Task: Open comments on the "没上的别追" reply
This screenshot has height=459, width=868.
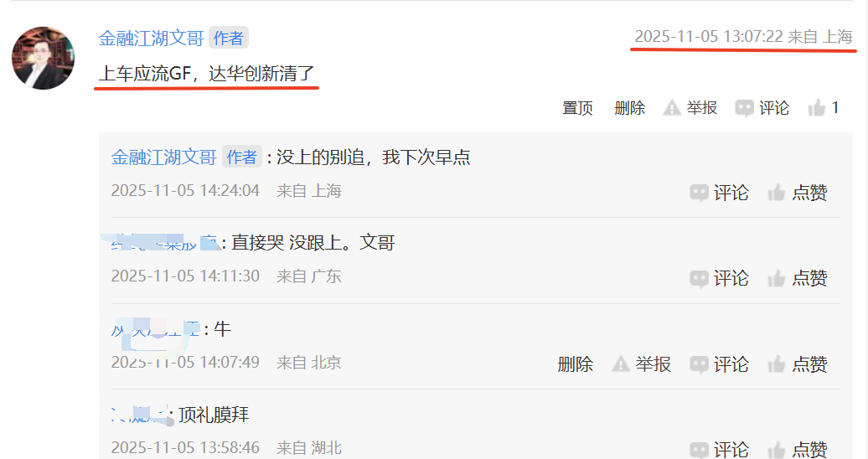Action: (719, 193)
